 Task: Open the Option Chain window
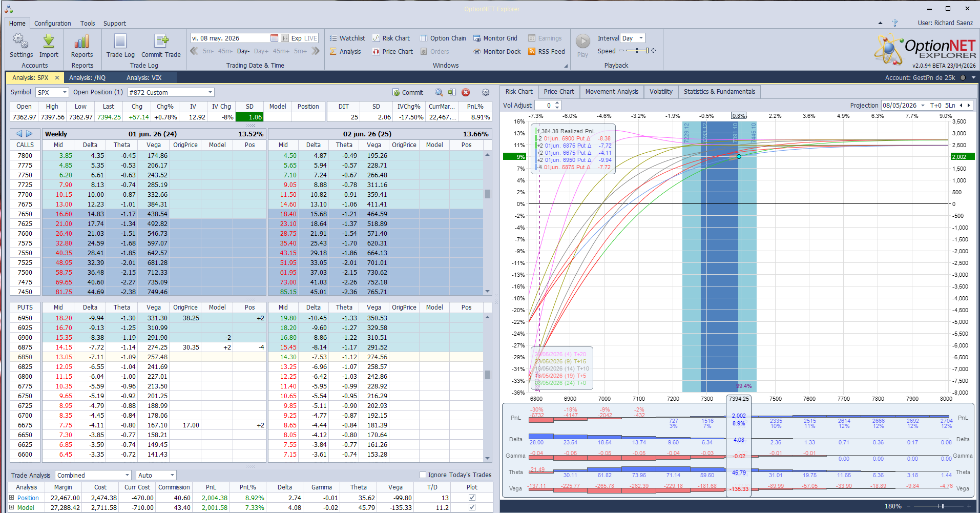tap(443, 38)
